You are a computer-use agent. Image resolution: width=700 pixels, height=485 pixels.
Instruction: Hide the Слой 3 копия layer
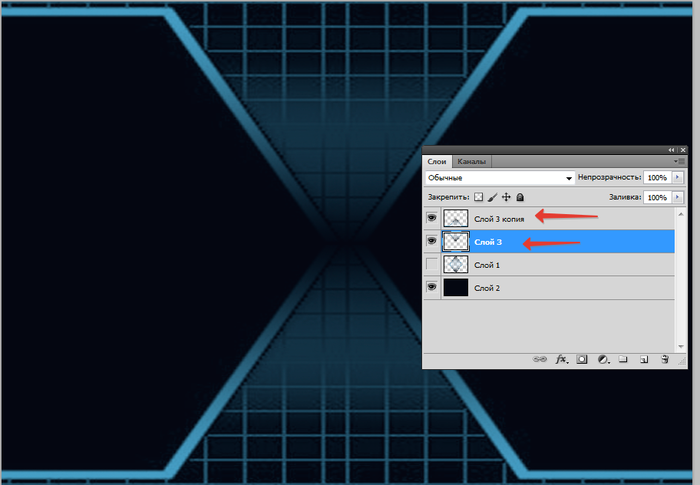tap(432, 218)
